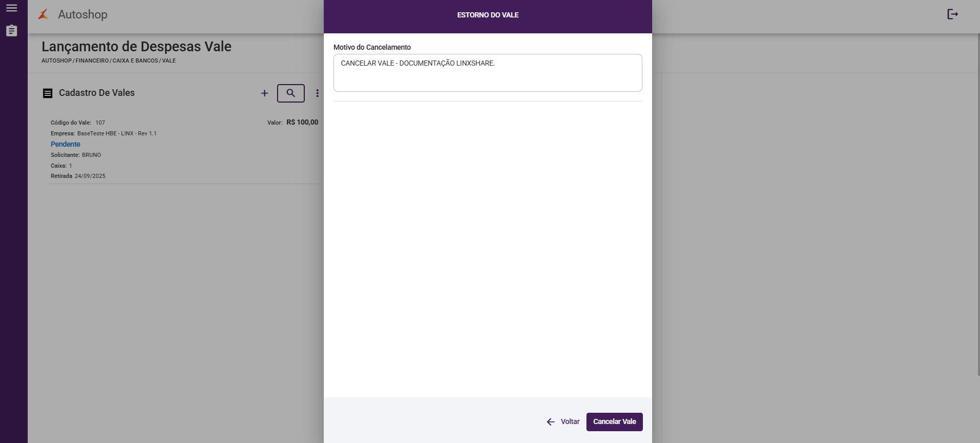Click the logout icon at top right

pyautogui.click(x=953, y=14)
